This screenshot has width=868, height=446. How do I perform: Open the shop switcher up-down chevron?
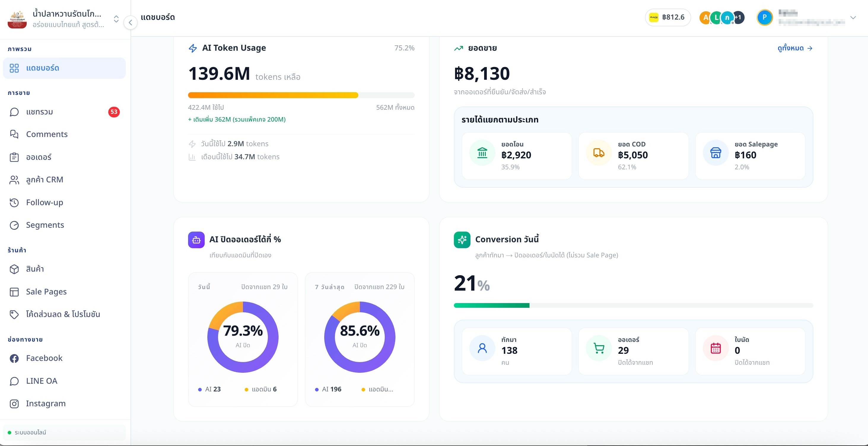pos(116,19)
